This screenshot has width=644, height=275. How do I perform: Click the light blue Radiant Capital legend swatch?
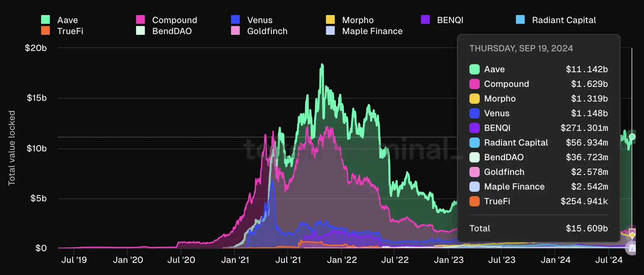(x=520, y=20)
